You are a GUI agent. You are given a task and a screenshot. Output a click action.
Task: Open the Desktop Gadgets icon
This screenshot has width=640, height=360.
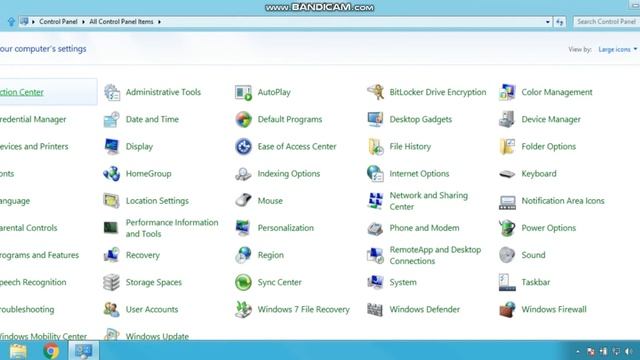pyautogui.click(x=375, y=120)
